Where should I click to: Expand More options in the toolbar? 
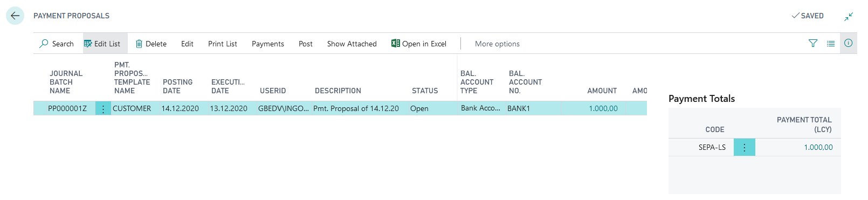497,44
